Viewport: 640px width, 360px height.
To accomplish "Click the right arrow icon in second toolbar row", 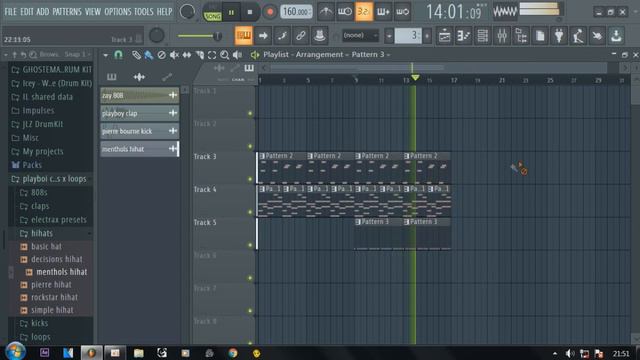I will point(263,36).
